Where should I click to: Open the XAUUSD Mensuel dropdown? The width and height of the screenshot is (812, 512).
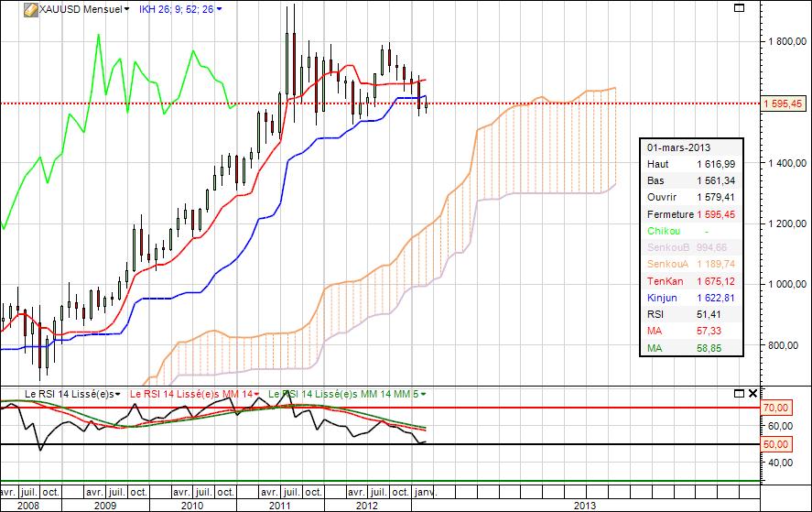pos(126,9)
